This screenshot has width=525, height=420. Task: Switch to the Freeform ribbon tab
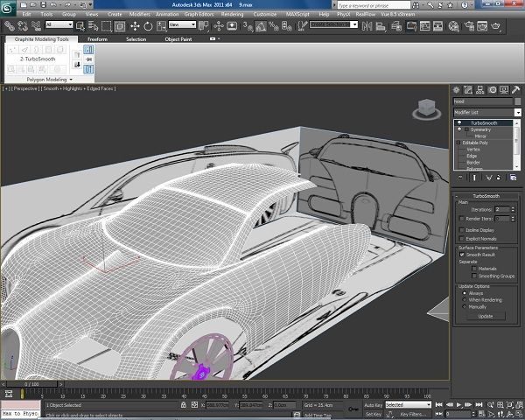click(x=97, y=39)
